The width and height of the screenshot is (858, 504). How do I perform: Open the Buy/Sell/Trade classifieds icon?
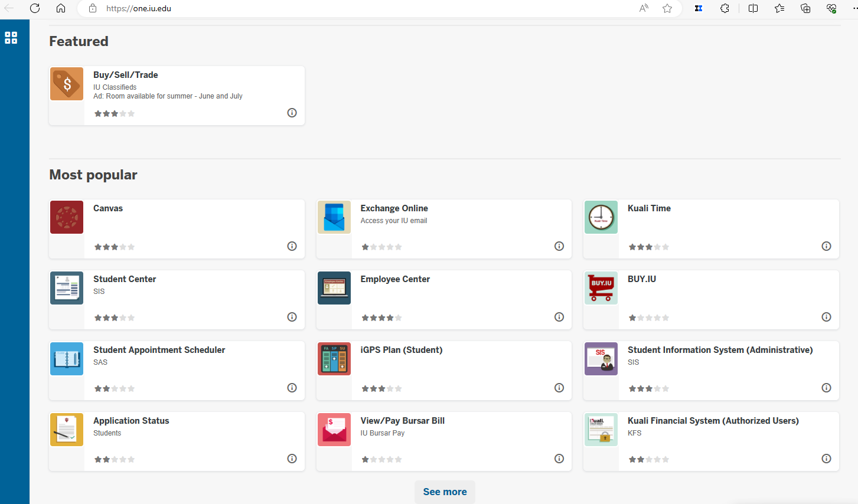67,84
